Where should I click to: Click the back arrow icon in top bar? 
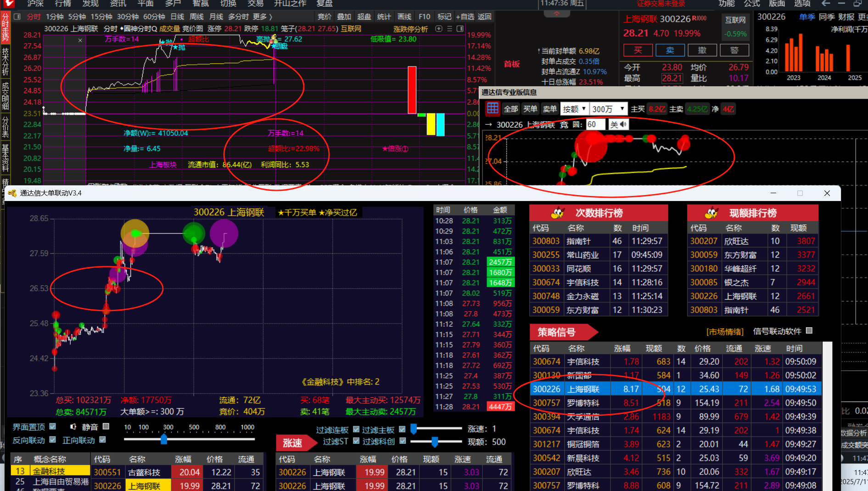(x=826, y=4)
